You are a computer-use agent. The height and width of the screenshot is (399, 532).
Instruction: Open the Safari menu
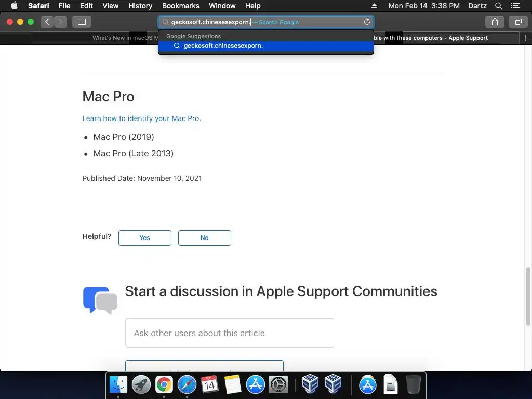pyautogui.click(x=38, y=6)
